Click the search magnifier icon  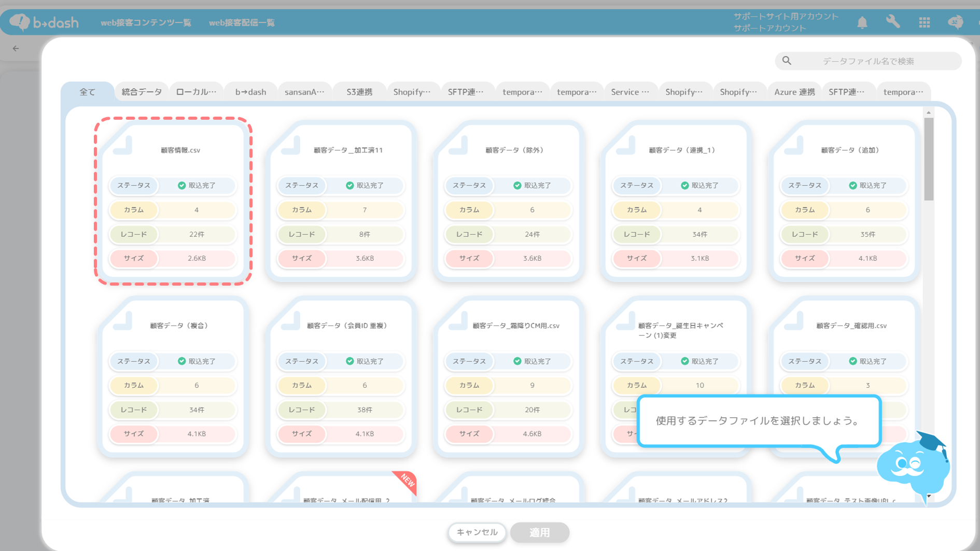[787, 61]
